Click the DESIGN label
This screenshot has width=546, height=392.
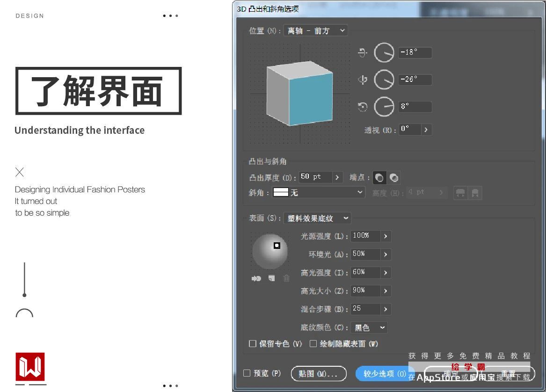coord(30,16)
